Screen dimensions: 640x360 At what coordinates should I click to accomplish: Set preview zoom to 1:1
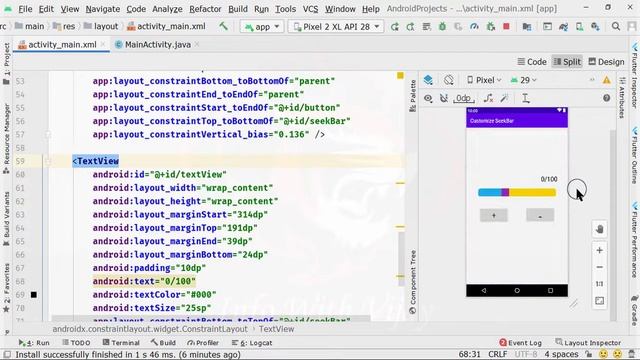(599, 284)
